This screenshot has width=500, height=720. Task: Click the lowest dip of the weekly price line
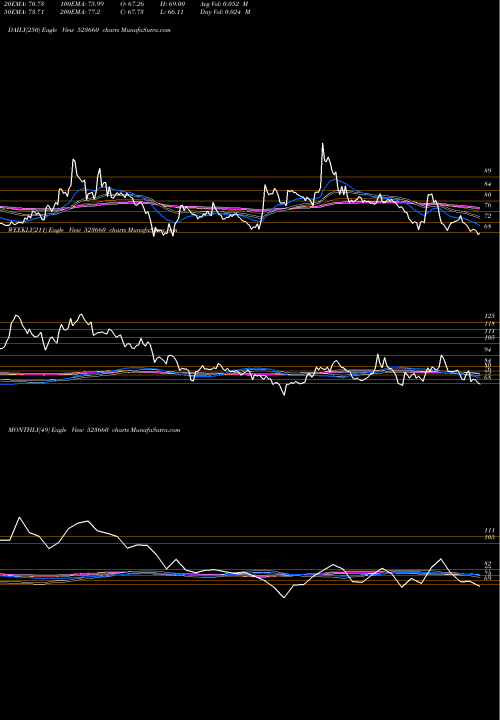coord(284,394)
